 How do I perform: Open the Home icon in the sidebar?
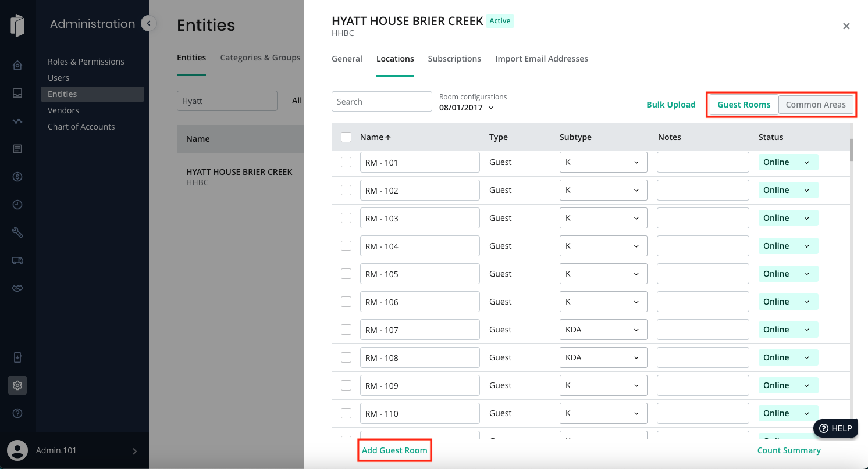(x=17, y=65)
